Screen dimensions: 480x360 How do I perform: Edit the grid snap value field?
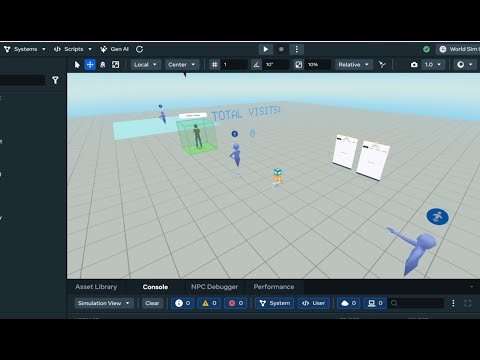[234, 65]
